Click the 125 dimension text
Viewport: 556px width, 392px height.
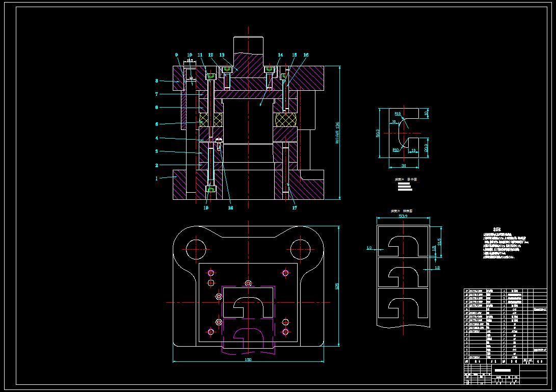pos(337,286)
